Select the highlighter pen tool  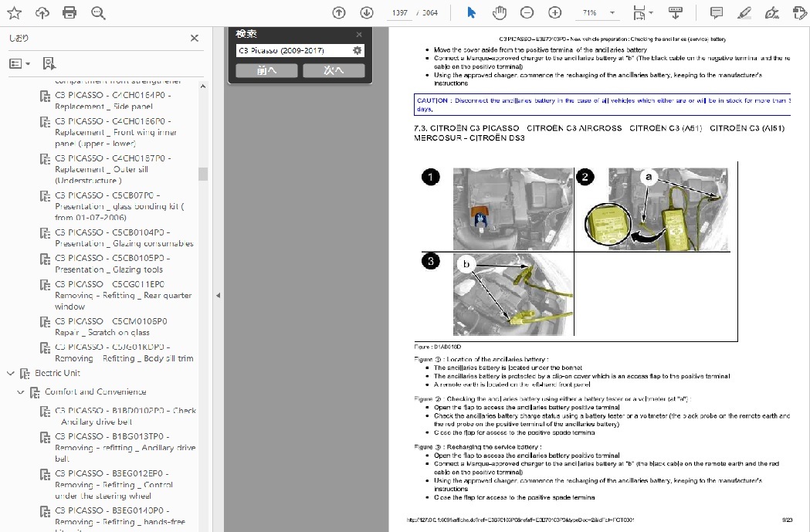[x=744, y=13]
